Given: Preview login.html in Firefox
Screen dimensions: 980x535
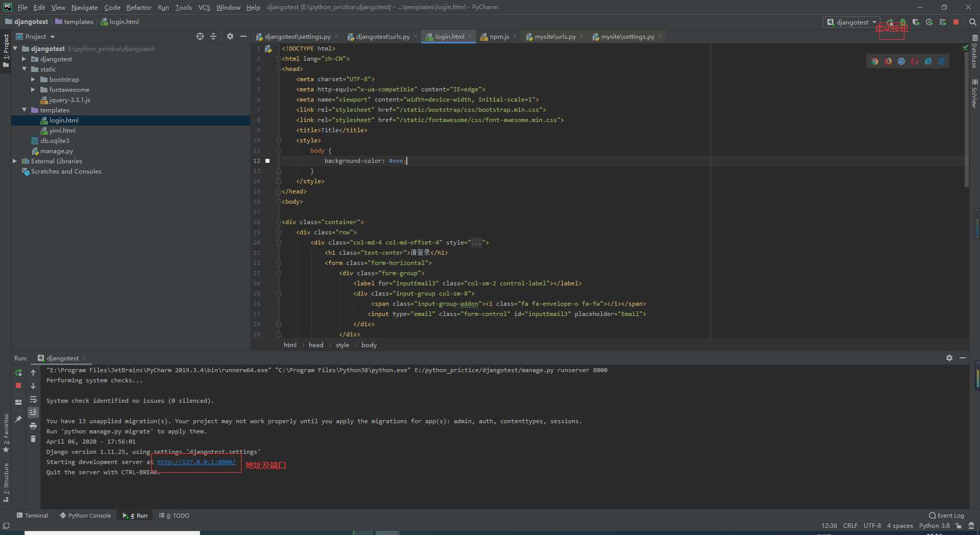Looking at the screenshot, I should coord(888,61).
